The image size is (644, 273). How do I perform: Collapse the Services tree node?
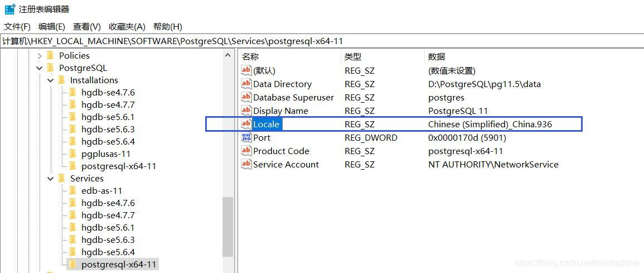point(51,179)
